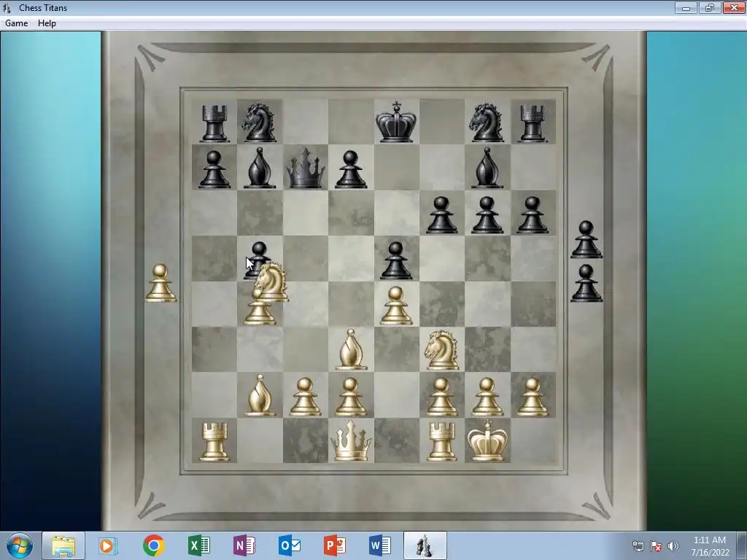This screenshot has width=747, height=560.
Task: Open the Game menu
Action: click(17, 23)
